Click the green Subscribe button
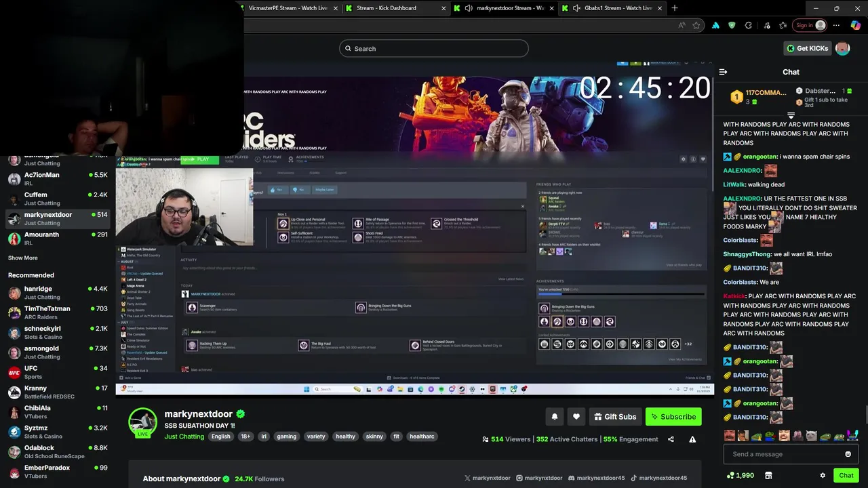The width and height of the screenshot is (868, 488). pyautogui.click(x=673, y=417)
